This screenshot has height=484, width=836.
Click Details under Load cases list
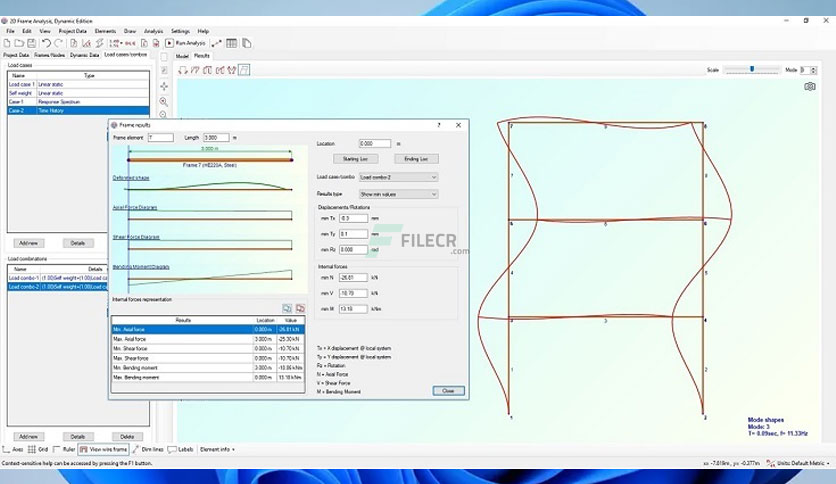pos(78,243)
